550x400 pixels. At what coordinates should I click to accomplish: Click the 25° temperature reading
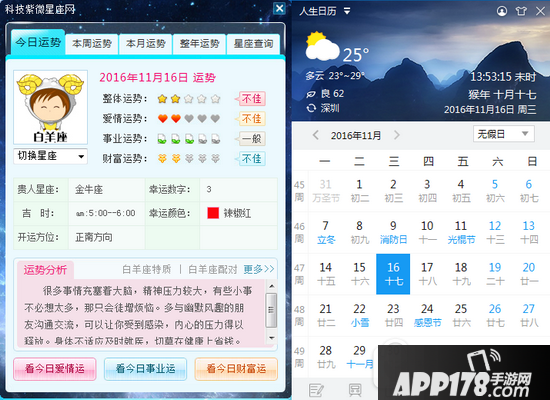pyautogui.click(x=356, y=55)
